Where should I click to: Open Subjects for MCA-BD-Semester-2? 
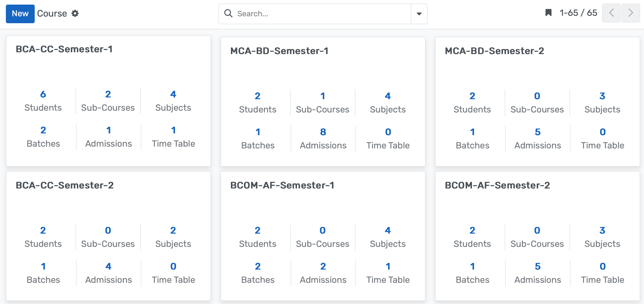[602, 103]
